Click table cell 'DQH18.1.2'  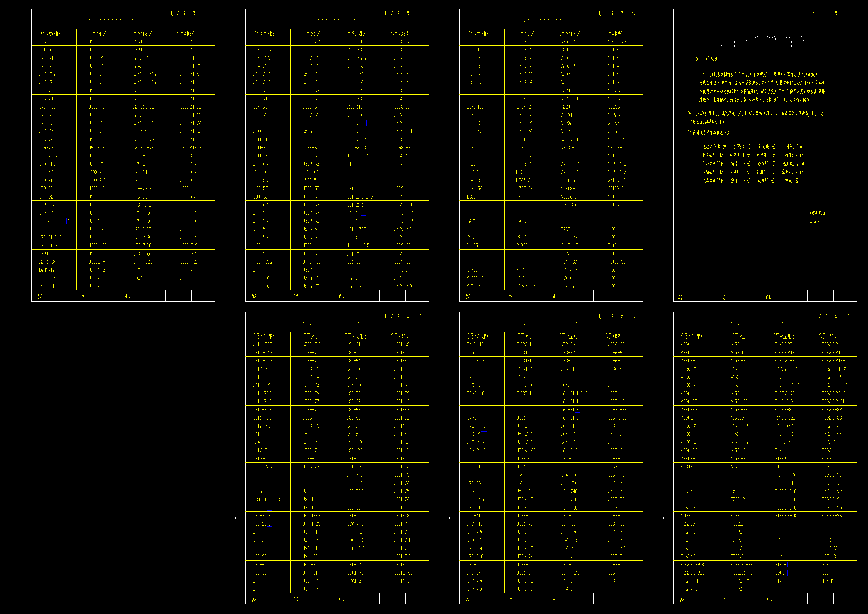pyautogui.click(x=47, y=270)
